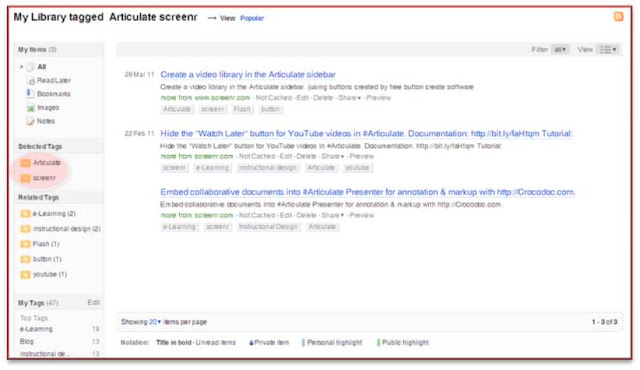Viewport: 640px width, 370px height.
Task: Click the button tag chip on first item
Action: click(271, 109)
